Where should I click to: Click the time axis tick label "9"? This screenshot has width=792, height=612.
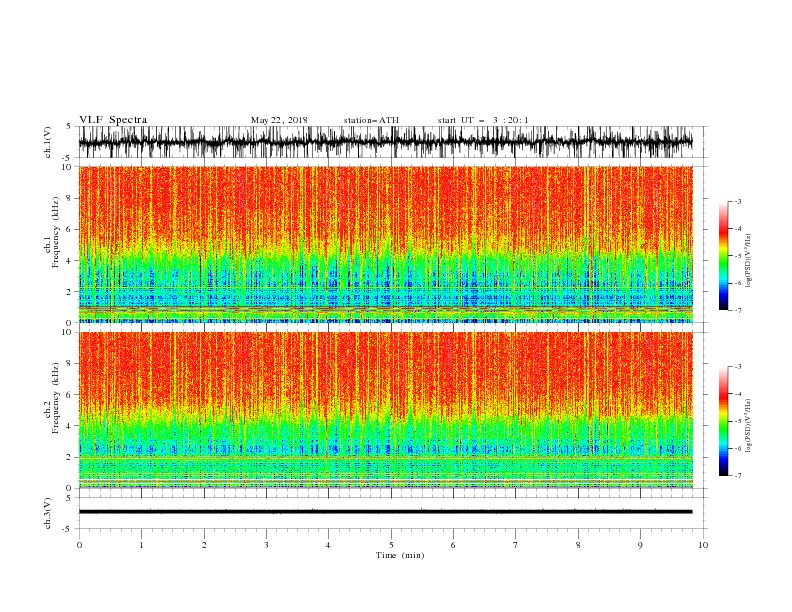640,545
